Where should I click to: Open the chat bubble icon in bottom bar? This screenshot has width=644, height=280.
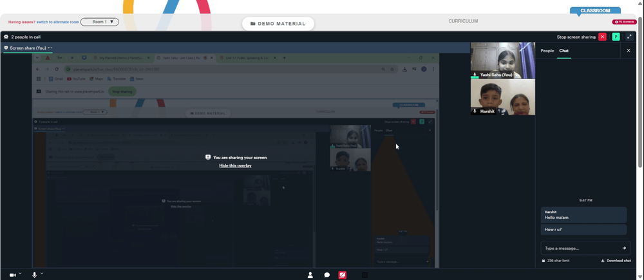pos(327,275)
